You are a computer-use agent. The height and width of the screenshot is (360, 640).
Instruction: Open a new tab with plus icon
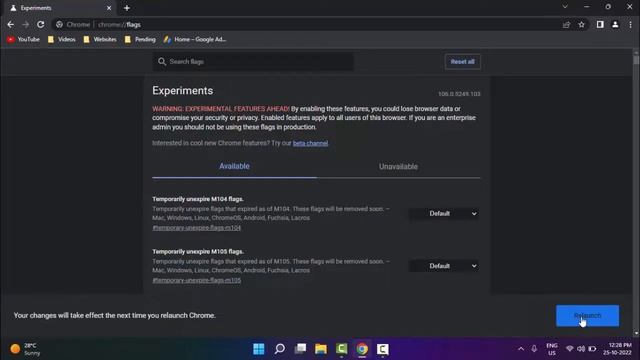coord(127,8)
